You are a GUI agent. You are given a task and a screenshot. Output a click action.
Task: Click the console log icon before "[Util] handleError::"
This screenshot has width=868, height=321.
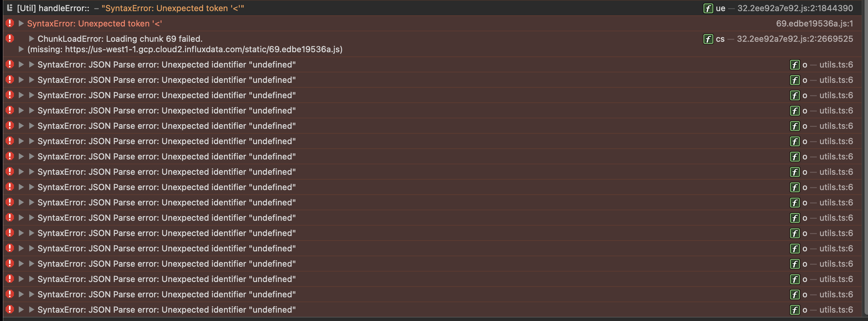coord(10,8)
